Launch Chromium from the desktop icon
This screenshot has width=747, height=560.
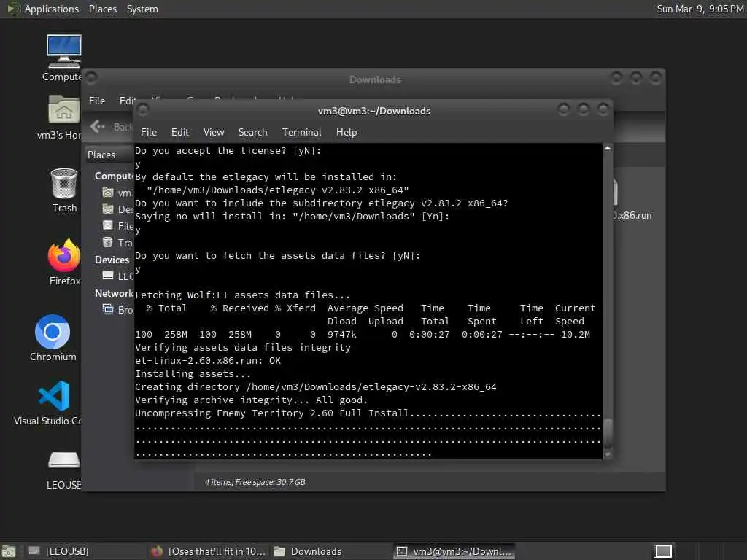coord(53,332)
